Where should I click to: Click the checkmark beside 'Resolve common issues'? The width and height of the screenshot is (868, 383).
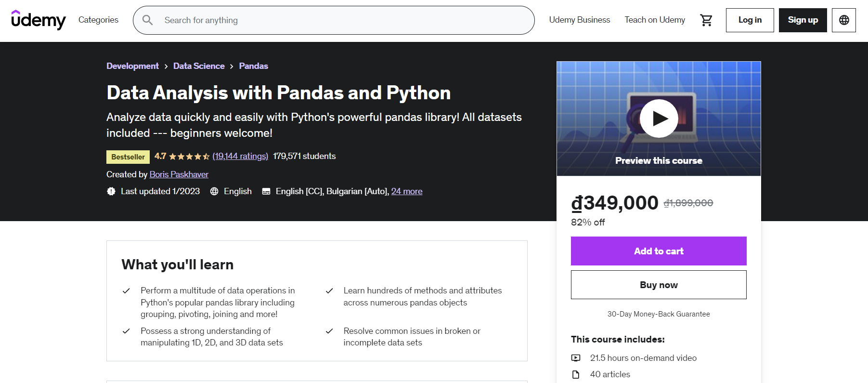click(329, 331)
